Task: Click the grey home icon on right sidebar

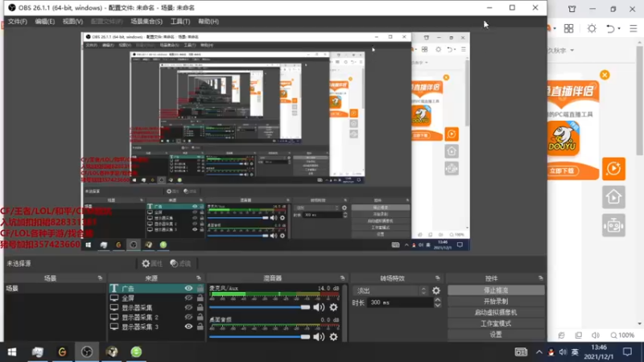Action: [x=613, y=197]
